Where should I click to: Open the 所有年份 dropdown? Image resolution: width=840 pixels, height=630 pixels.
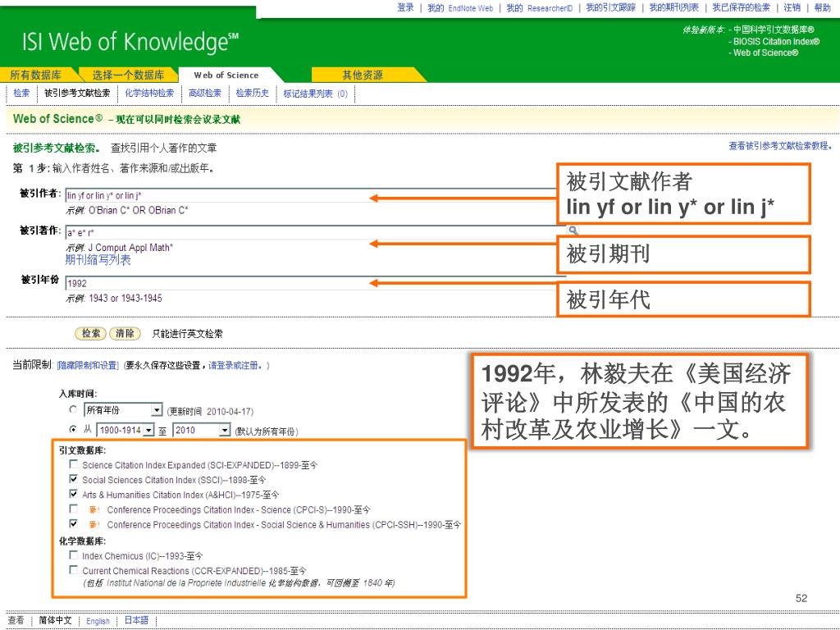123,410
